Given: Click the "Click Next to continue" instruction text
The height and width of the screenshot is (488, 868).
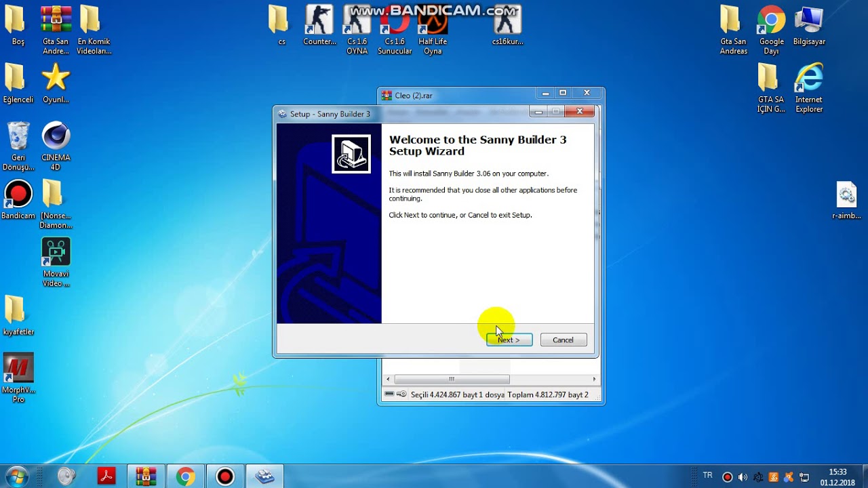Looking at the screenshot, I should (460, 215).
